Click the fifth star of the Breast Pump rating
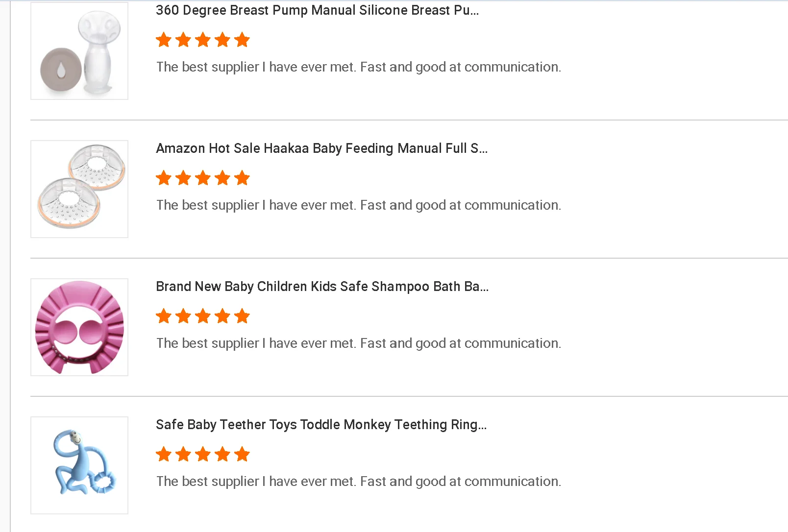 pos(242,40)
